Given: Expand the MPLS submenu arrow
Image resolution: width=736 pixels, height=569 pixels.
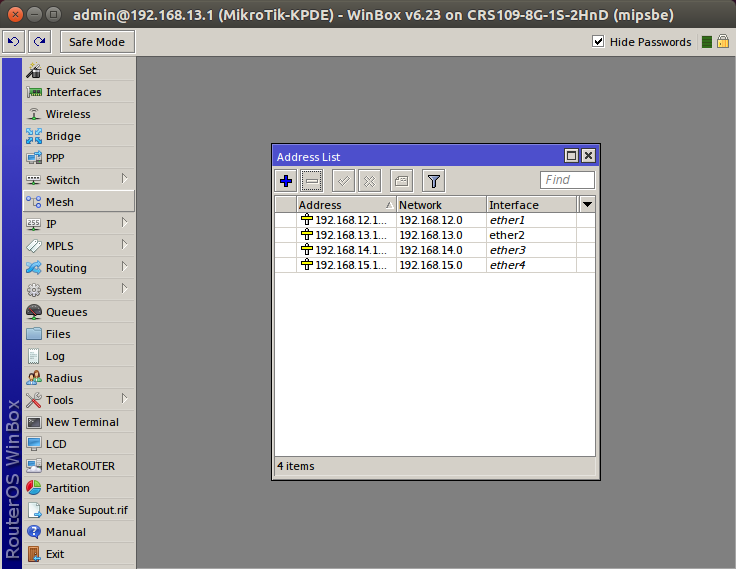Looking at the screenshot, I should pos(124,245).
